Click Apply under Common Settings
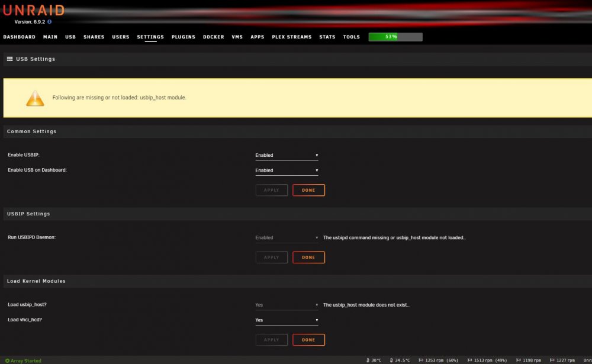The width and height of the screenshot is (592, 364). (x=272, y=190)
